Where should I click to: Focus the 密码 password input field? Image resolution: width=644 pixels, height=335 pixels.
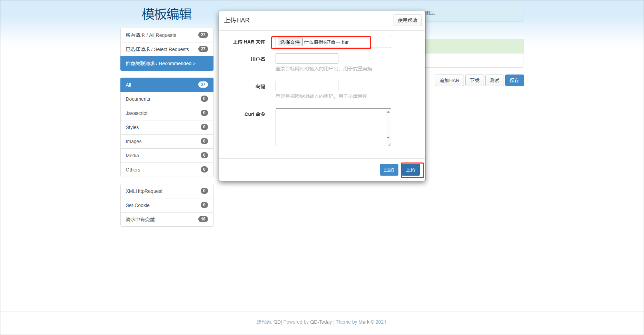(307, 86)
